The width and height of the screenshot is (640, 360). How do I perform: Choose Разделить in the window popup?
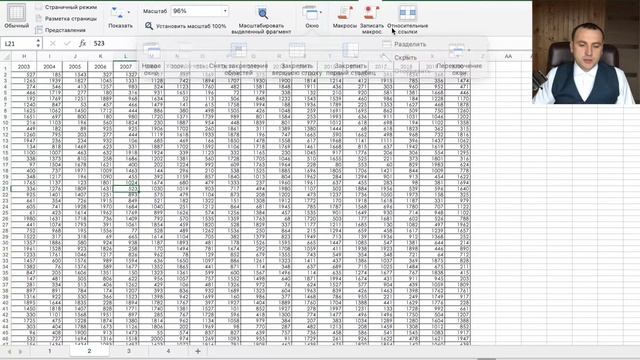point(404,44)
